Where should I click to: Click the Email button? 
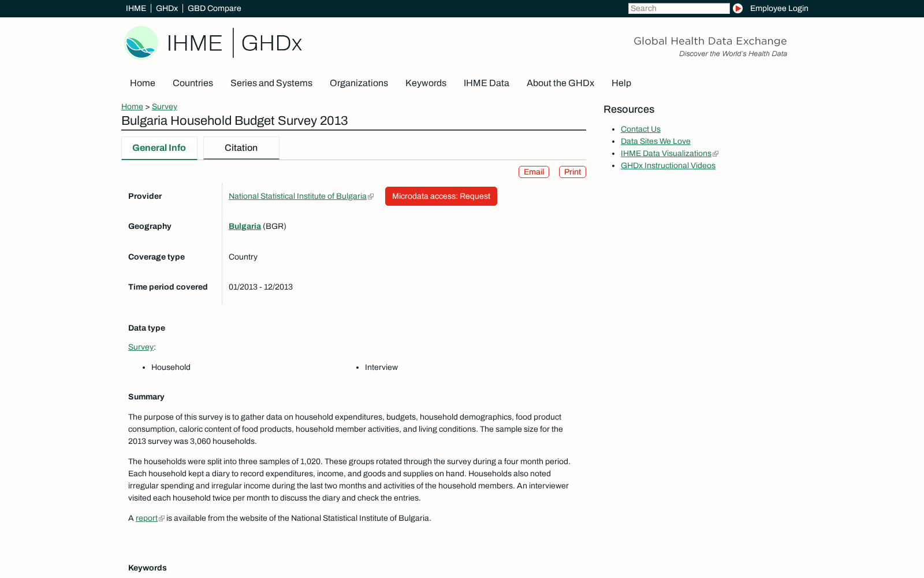coord(534,172)
